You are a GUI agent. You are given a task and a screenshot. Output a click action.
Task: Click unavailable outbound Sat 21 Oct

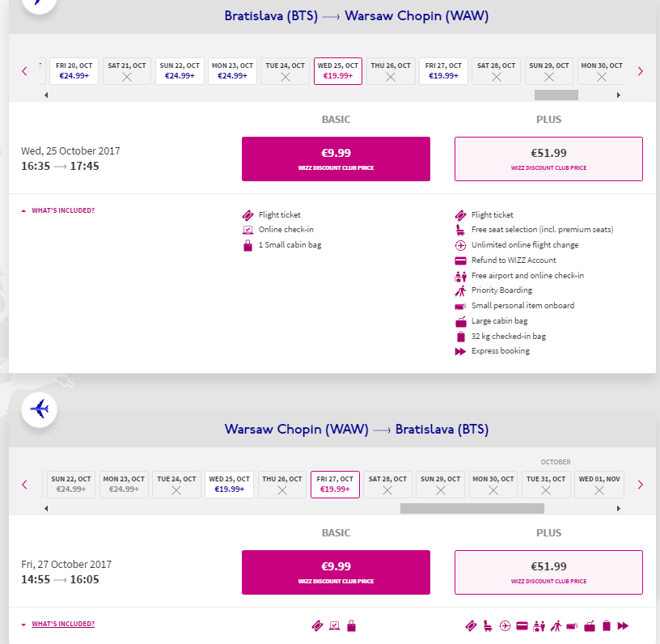127,71
